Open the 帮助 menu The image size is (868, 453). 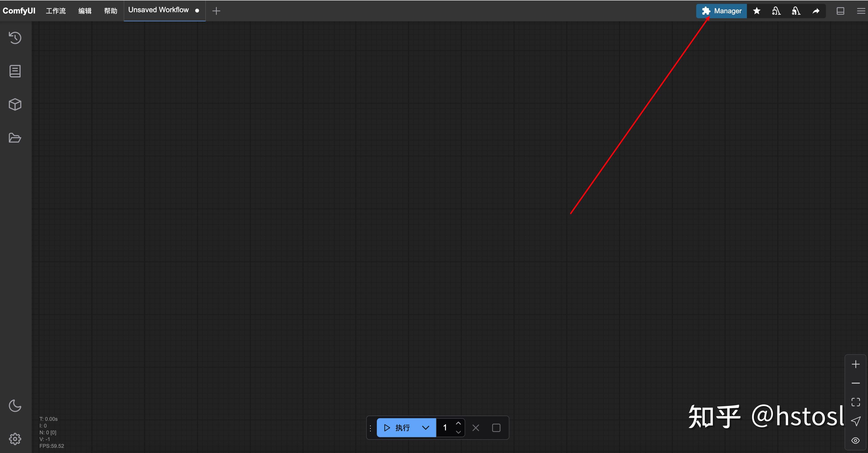tap(110, 10)
